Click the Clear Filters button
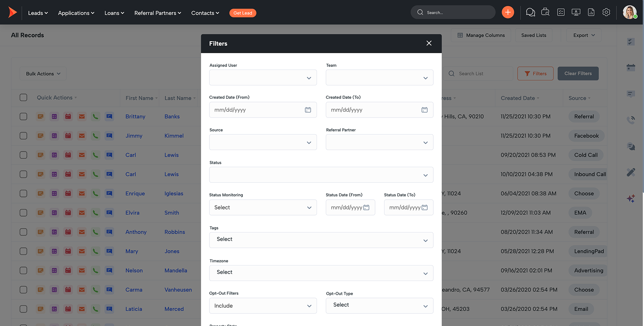The width and height of the screenshot is (644, 326). coord(578,73)
